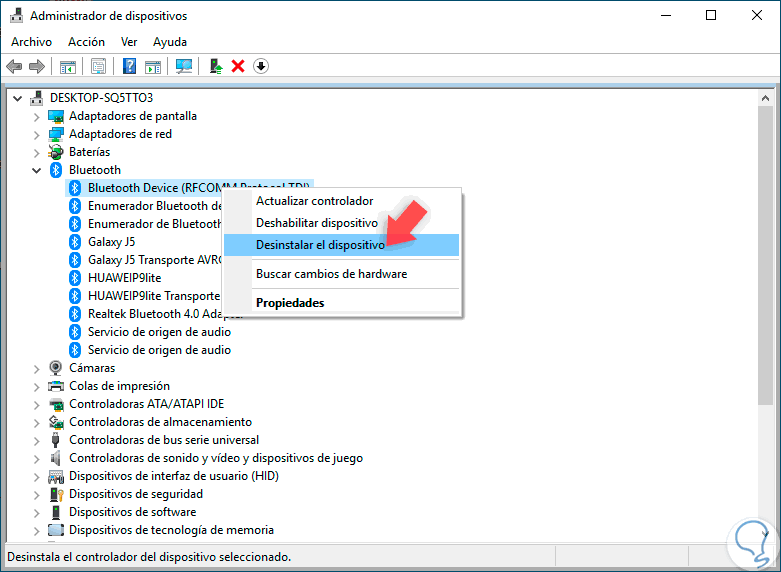This screenshot has height=572, width=781.
Task: Open the Properties sheet toolbar icon
Action: (x=99, y=66)
